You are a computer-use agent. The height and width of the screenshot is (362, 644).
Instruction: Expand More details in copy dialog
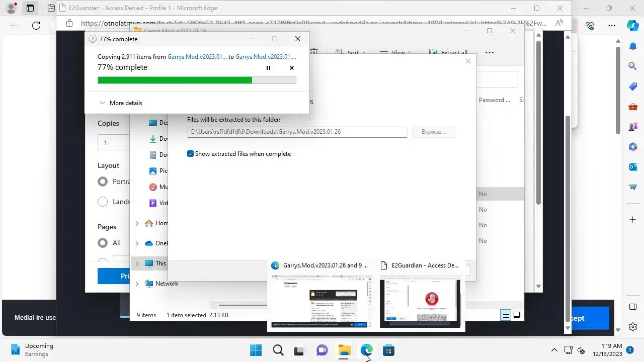121,103
